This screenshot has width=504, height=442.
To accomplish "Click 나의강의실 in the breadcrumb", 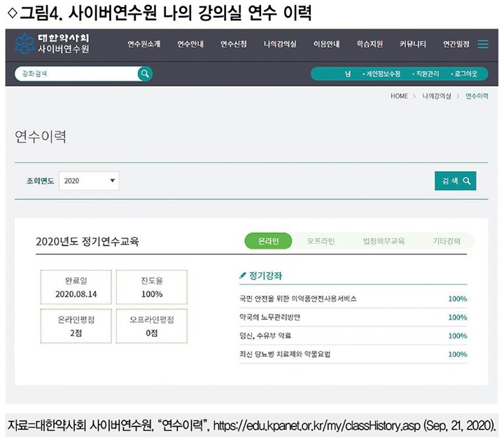I will click(x=437, y=96).
